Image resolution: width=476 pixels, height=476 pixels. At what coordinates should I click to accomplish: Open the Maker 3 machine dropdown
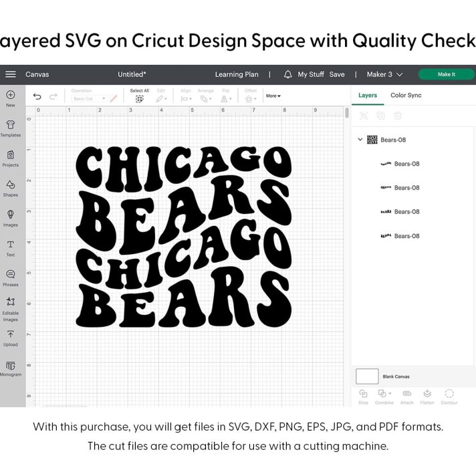384,74
